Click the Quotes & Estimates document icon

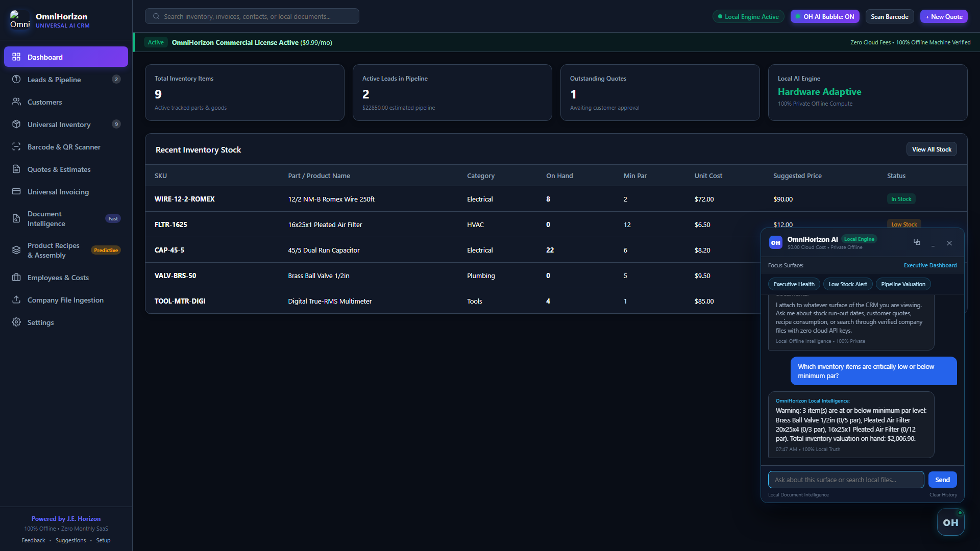coord(16,169)
